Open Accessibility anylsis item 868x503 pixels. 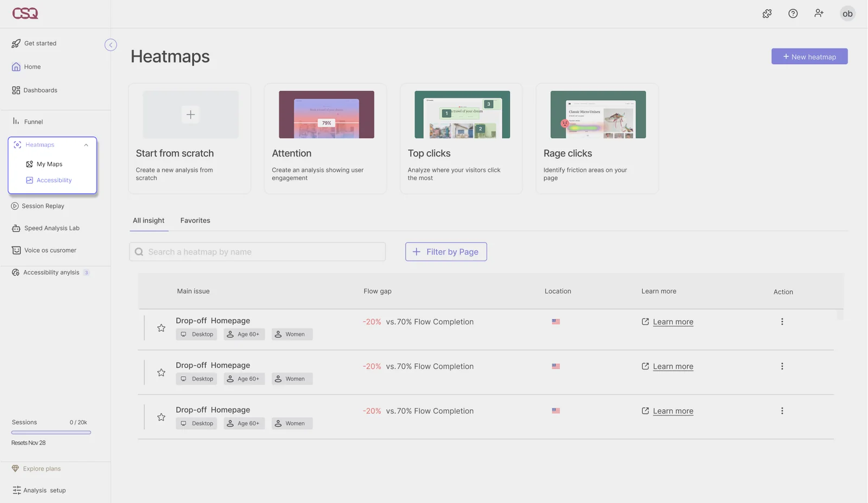click(x=50, y=272)
